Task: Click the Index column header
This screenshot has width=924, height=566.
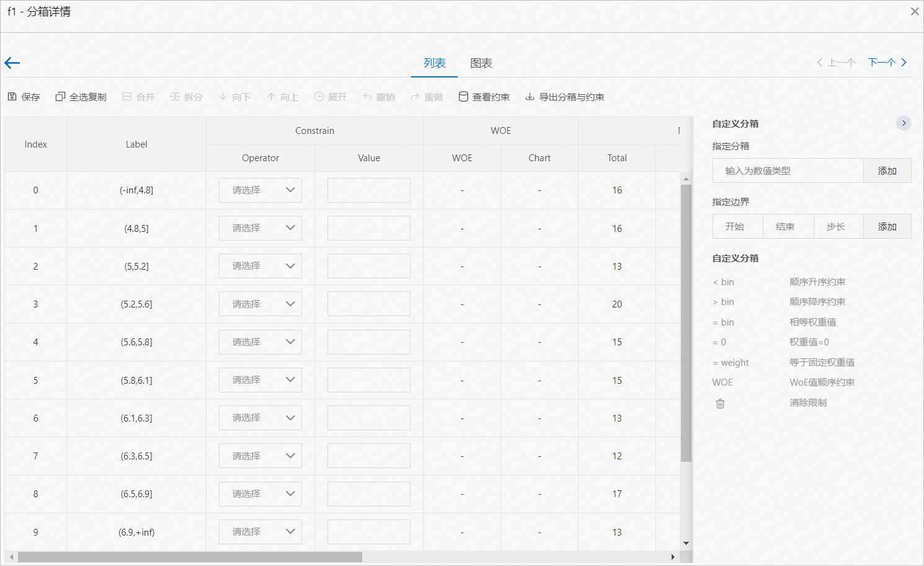Action: pyautogui.click(x=35, y=144)
